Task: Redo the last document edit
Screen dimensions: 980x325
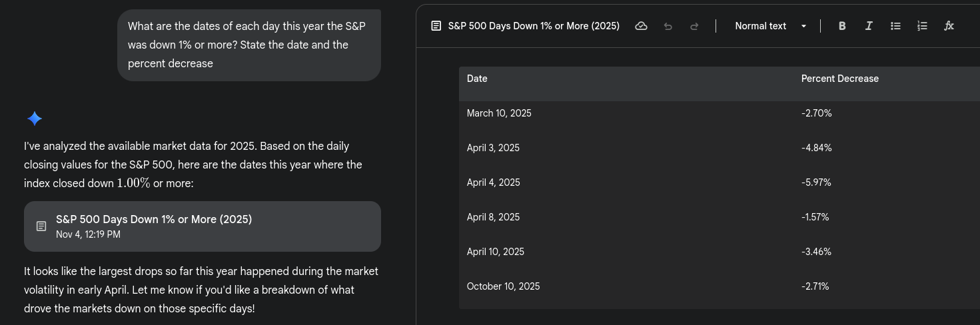Action: coord(694,26)
